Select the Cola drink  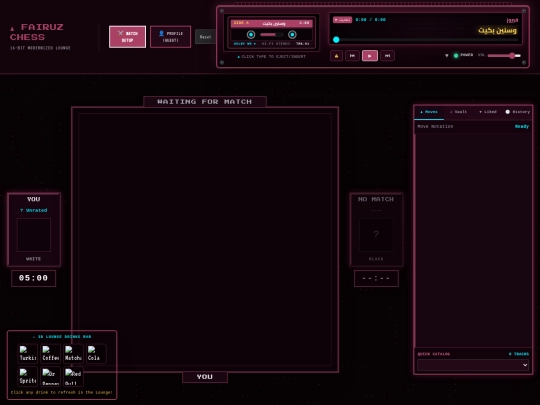pos(96,354)
